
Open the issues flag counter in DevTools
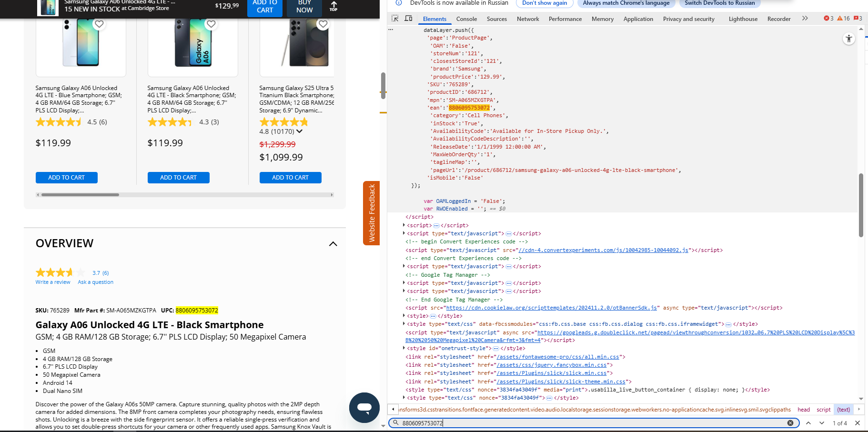point(858,18)
